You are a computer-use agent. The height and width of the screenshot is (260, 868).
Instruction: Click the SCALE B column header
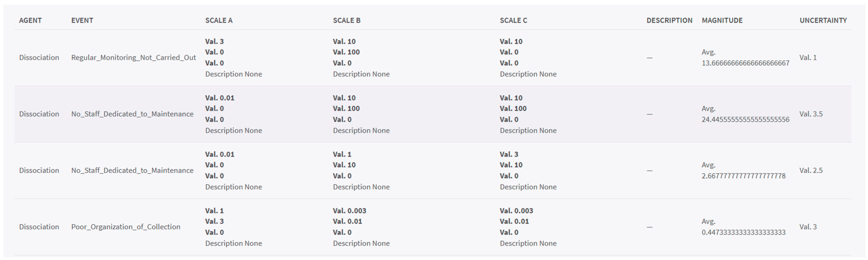346,20
